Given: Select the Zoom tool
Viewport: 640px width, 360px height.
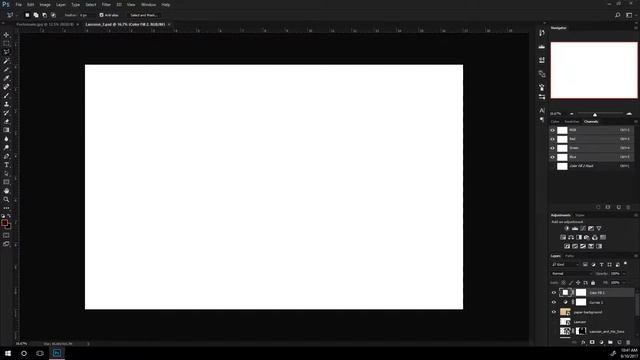Looking at the screenshot, I should [x=6, y=200].
